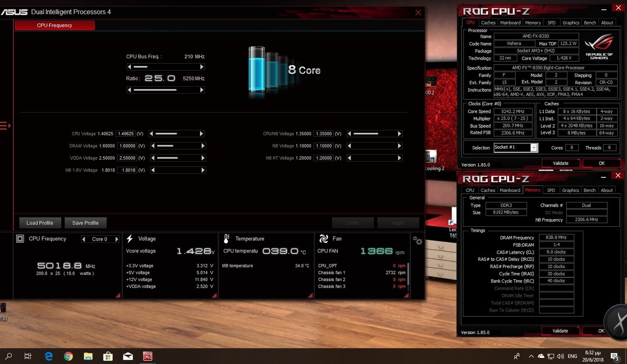Click the CPU Voltage 1.40625 input box

point(126,133)
